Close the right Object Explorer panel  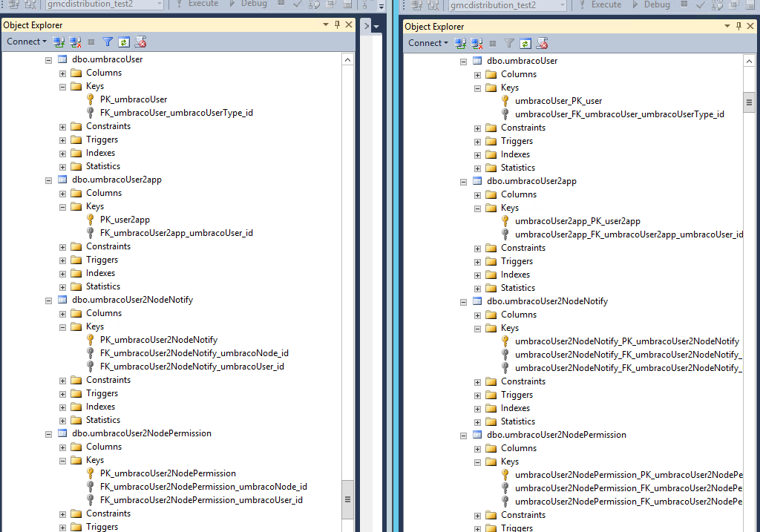point(750,26)
